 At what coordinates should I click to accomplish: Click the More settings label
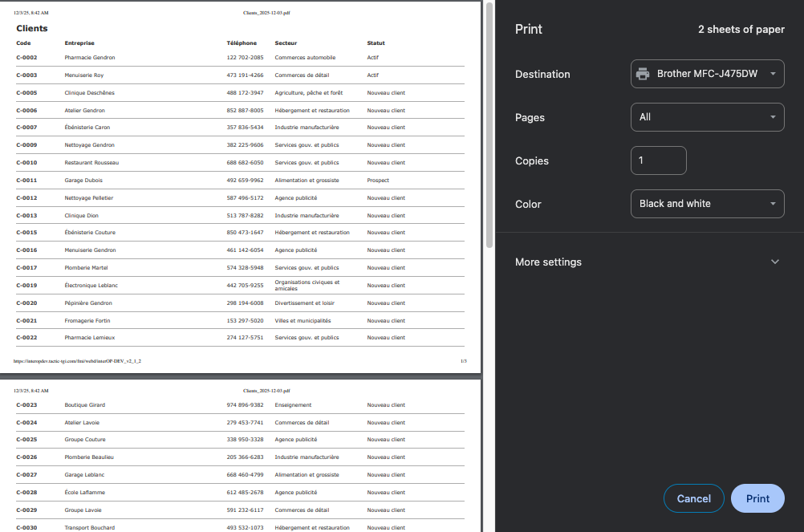pyautogui.click(x=548, y=262)
